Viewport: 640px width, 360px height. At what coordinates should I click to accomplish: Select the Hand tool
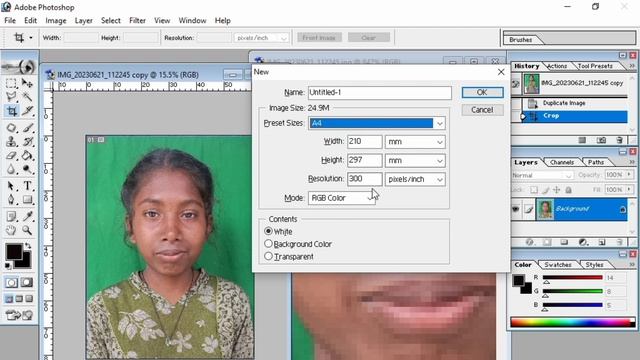coord(11,230)
